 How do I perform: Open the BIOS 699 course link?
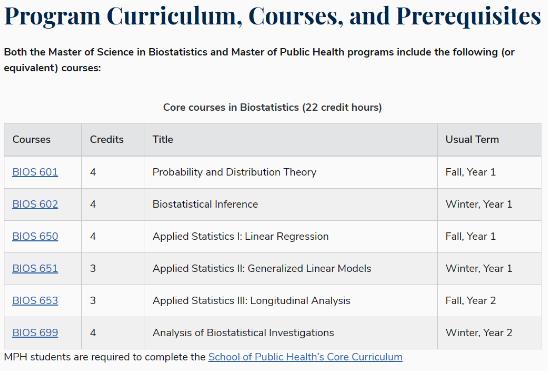35,333
